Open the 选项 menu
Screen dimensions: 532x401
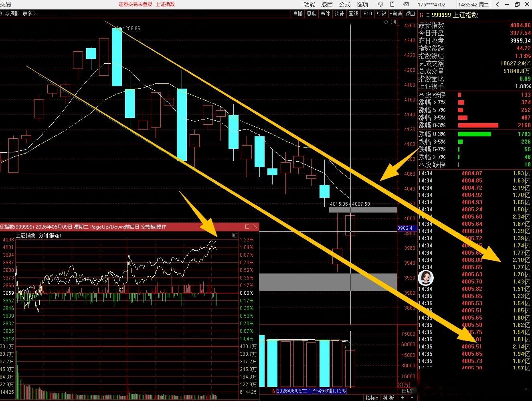pyautogui.click(x=362, y=4)
